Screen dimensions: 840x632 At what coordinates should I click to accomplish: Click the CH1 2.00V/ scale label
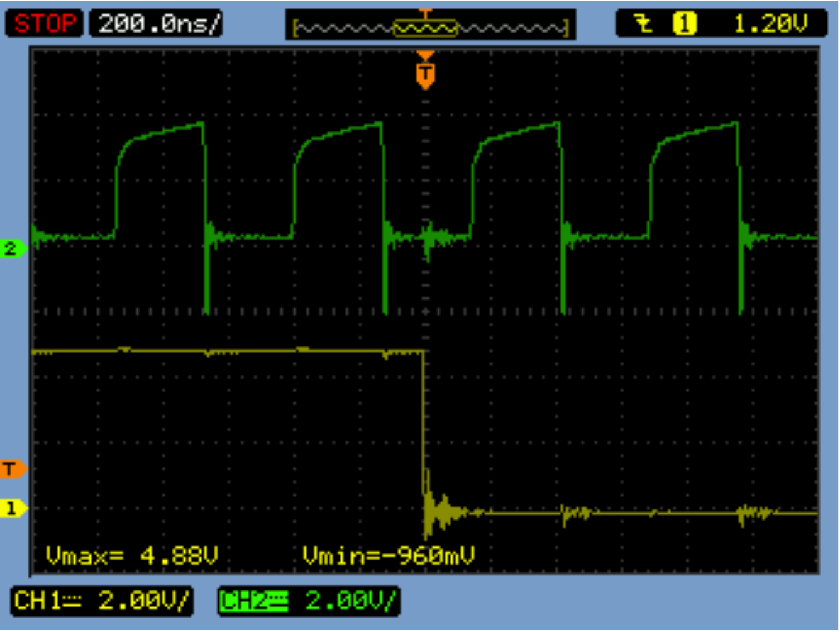[x=101, y=601]
